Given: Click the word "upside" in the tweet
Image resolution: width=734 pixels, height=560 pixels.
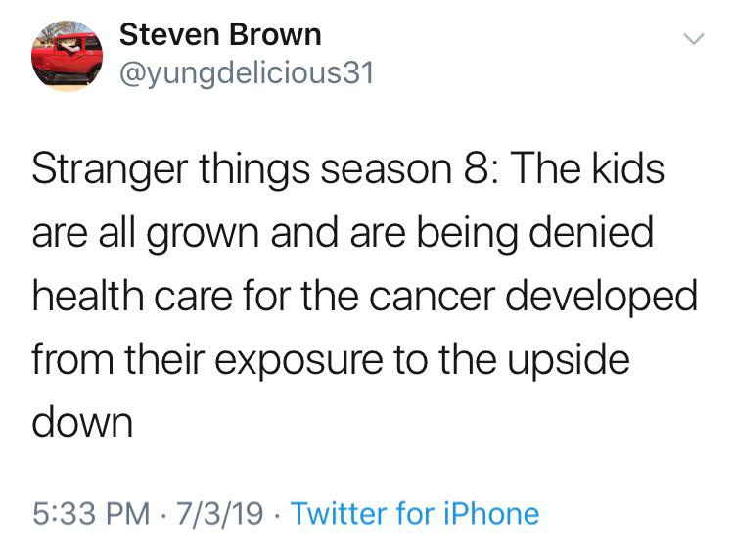Looking at the screenshot, I should tap(570, 359).
